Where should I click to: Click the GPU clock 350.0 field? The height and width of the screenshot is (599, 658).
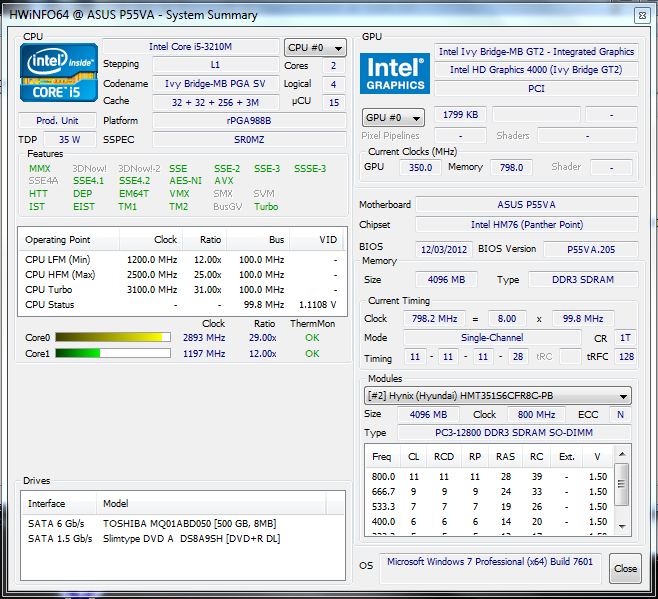click(x=420, y=167)
